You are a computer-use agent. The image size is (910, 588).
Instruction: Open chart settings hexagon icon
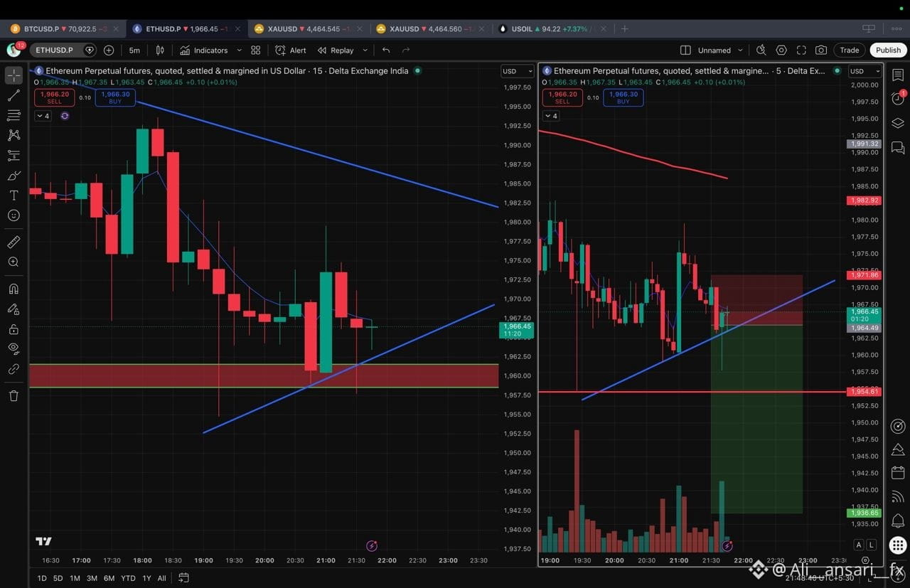point(781,50)
